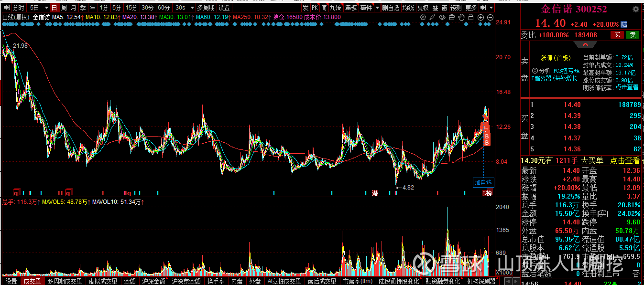Collapse the order book with the red chevron

click(x=585, y=44)
